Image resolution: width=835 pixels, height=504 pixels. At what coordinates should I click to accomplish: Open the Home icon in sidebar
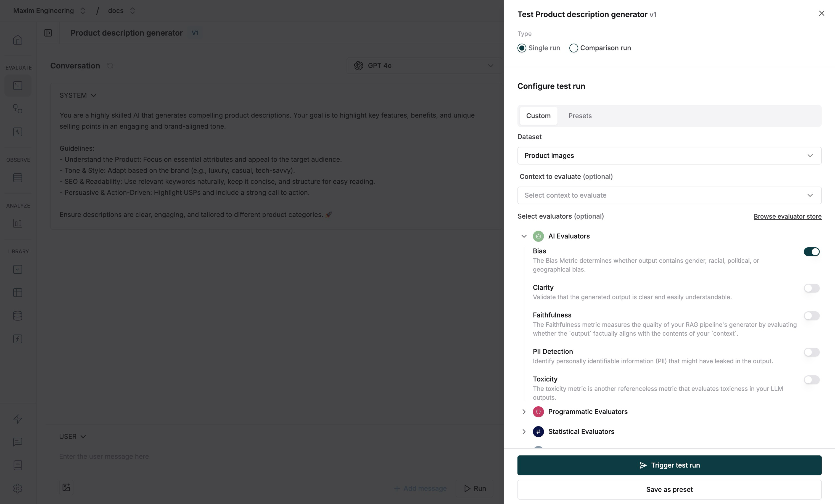(x=18, y=40)
